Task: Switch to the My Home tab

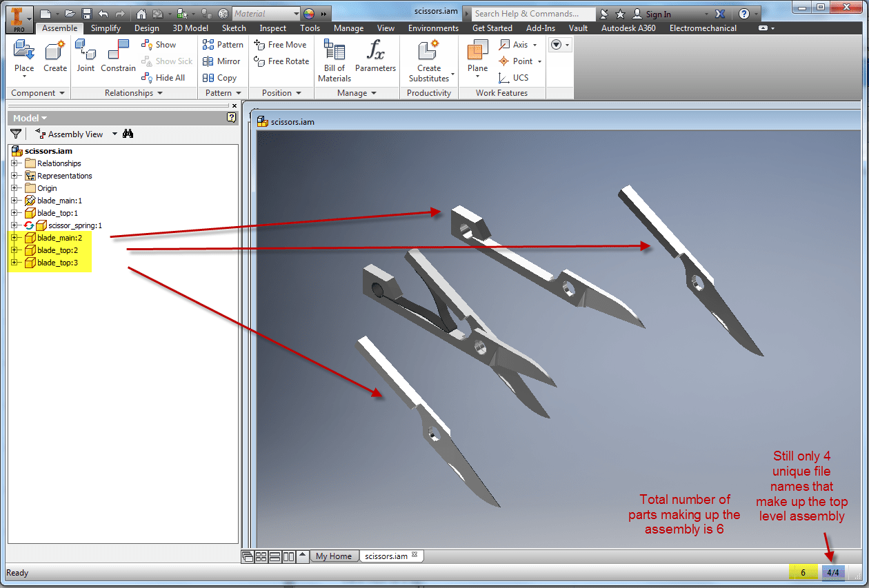Action: tap(334, 556)
